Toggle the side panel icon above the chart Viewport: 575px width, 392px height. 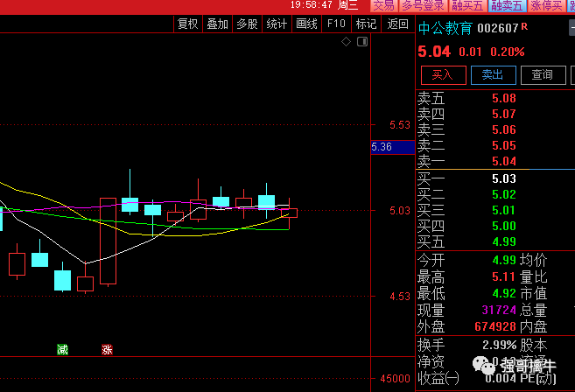click(362, 42)
